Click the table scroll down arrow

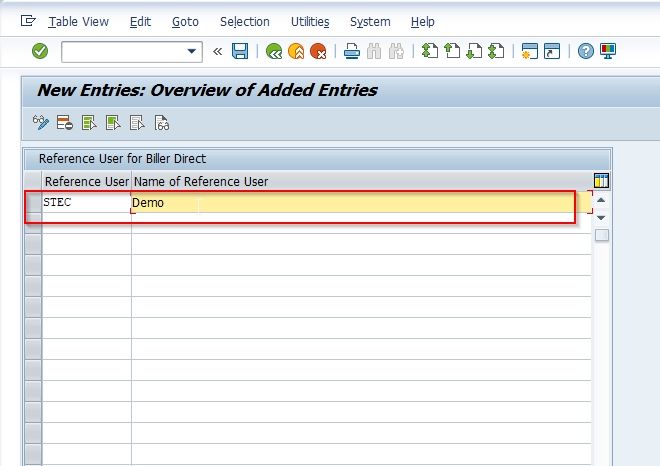[601, 218]
